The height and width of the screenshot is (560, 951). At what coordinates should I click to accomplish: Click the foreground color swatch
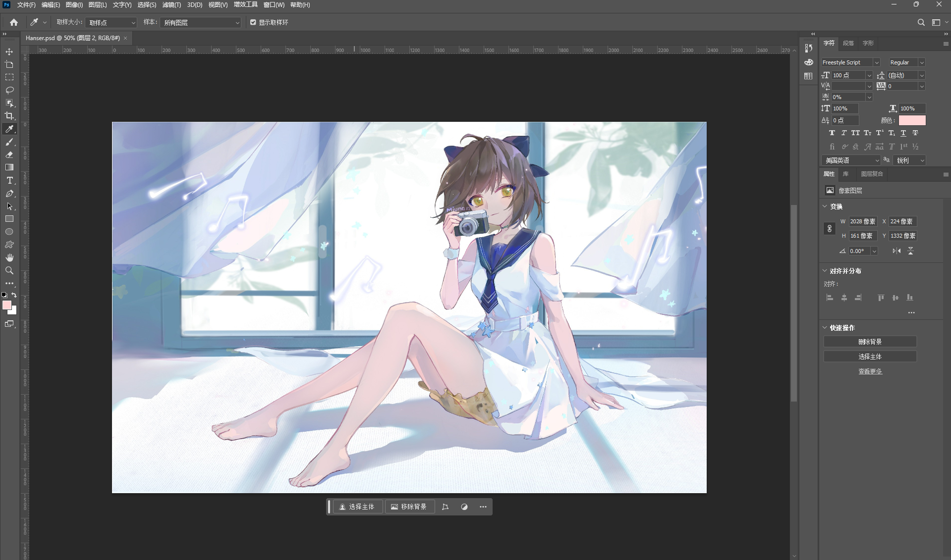[x=7, y=305]
